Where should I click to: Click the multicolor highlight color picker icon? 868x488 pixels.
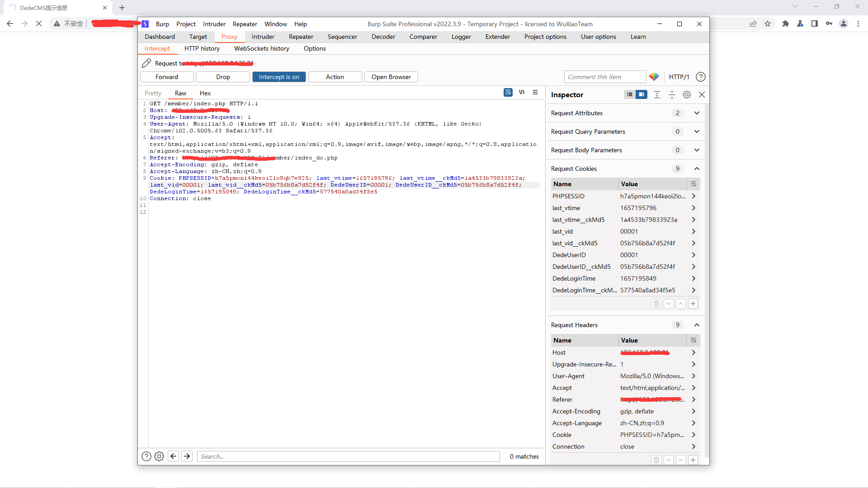click(x=654, y=77)
